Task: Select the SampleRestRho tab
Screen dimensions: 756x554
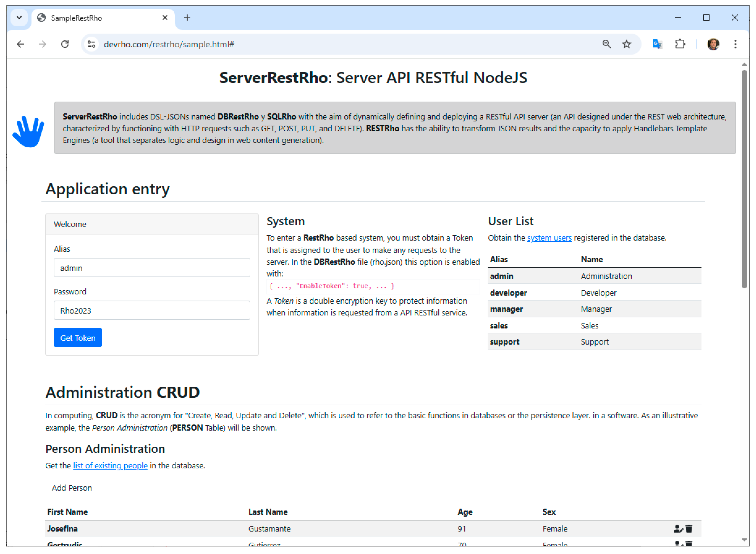Action: [103, 18]
